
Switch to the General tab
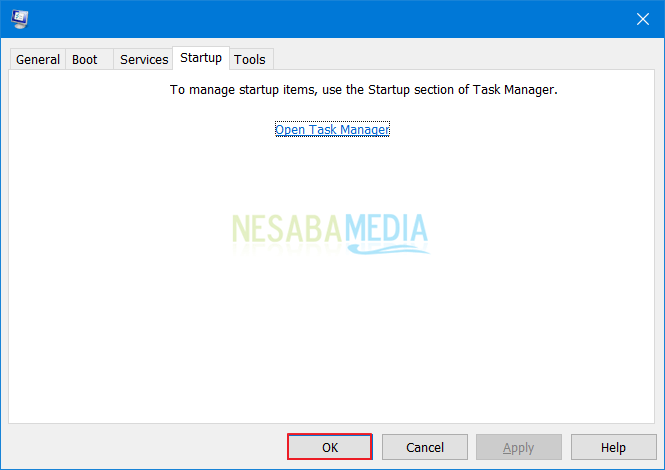[x=38, y=59]
